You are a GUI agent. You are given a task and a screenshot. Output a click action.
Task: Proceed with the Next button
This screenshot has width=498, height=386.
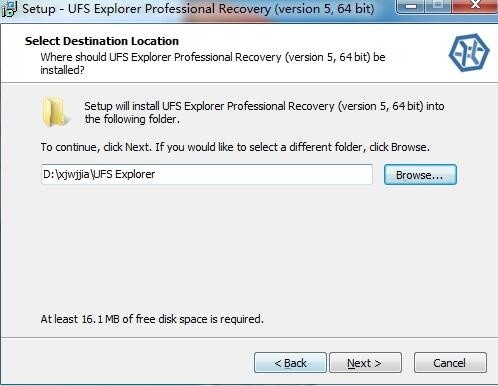pos(365,363)
